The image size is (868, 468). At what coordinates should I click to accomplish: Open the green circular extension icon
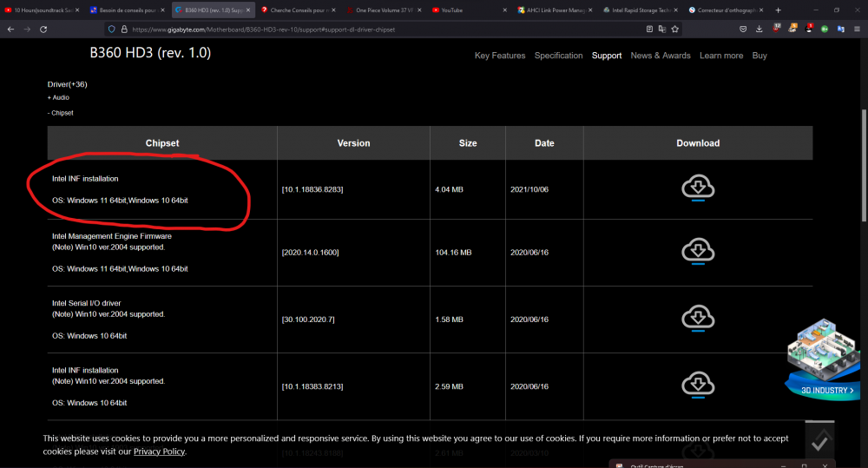(825, 30)
